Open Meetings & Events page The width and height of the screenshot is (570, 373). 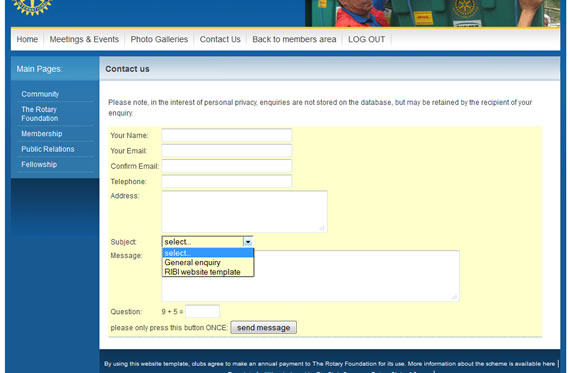[x=84, y=39]
